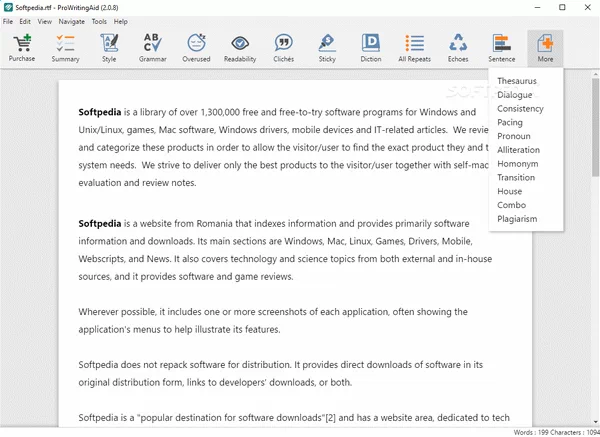The height and width of the screenshot is (437, 600).
Task: Select Dialogue from the More list
Action: (515, 95)
